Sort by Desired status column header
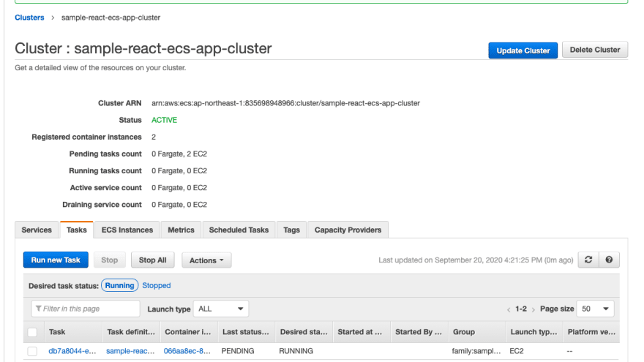This screenshot has width=644, height=362. [304, 331]
